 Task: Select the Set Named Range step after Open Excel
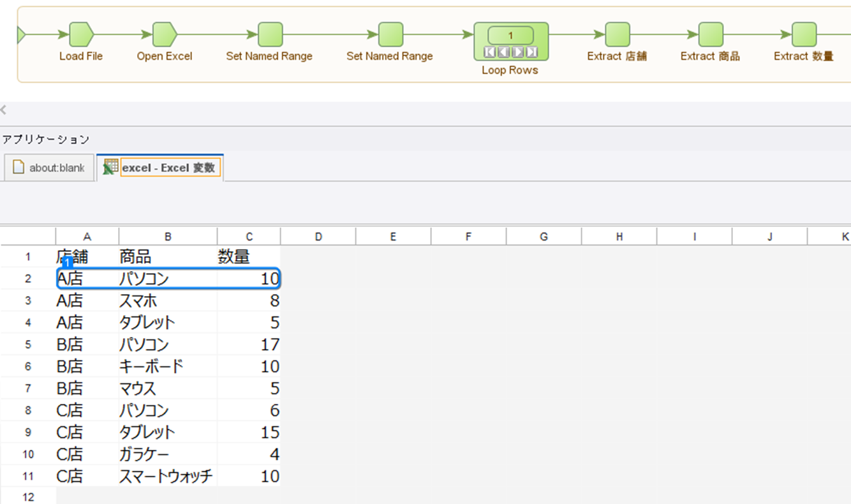270,34
